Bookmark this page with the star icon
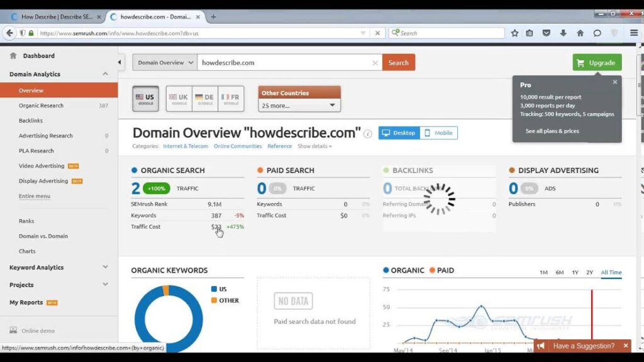This screenshot has width=644, height=362. pos(514,33)
